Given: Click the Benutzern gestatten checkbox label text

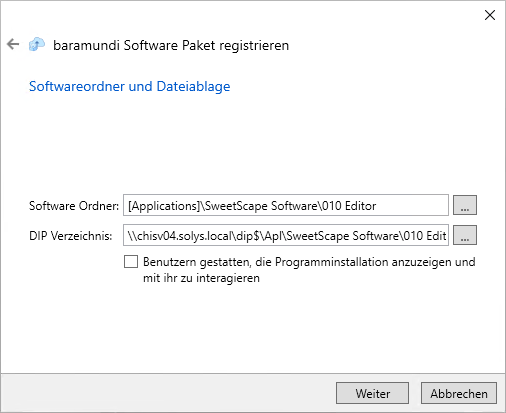Looking at the screenshot, I should click(x=309, y=270).
